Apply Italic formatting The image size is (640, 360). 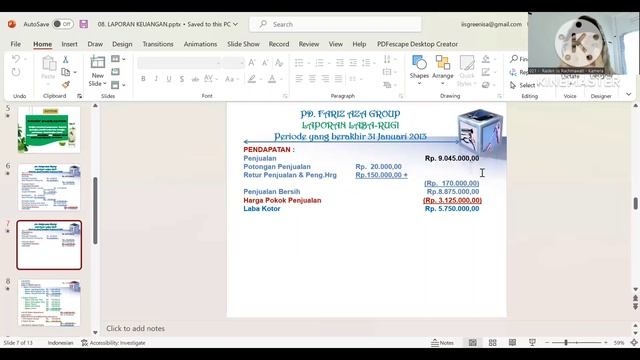point(156,79)
